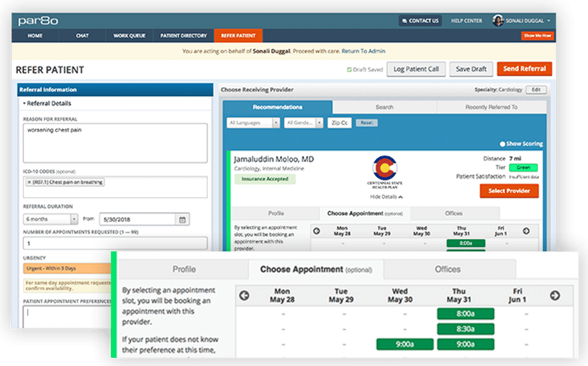Viewport: 588px width, 366px height.
Task: Click the Return To Admin link
Action: [363, 51]
